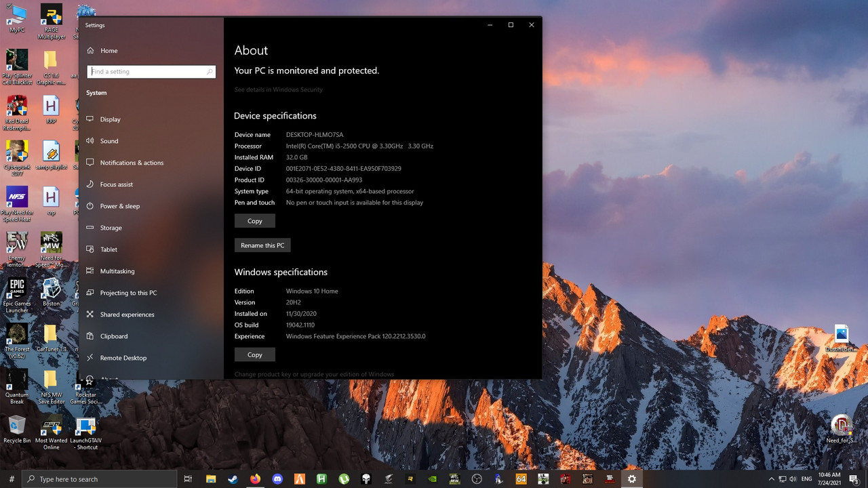Select The Forest (v0.62) desktop icon
Screen dimensions: 868x488
tap(17, 341)
